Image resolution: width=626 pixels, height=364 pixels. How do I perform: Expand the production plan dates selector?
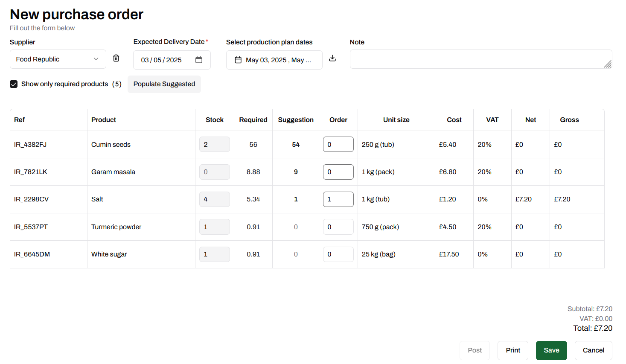pyautogui.click(x=274, y=60)
